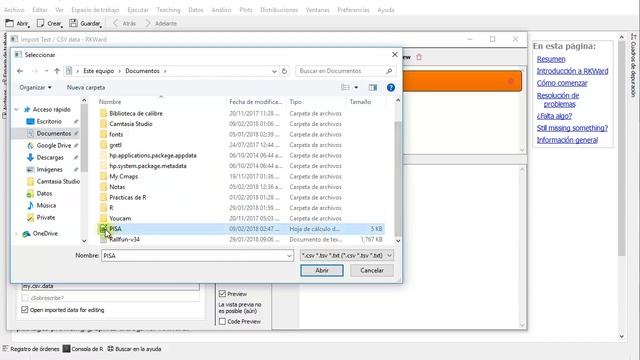Screen dimensions: 640x360
Task: Open the Distribuciones menu
Action: coord(279,10)
